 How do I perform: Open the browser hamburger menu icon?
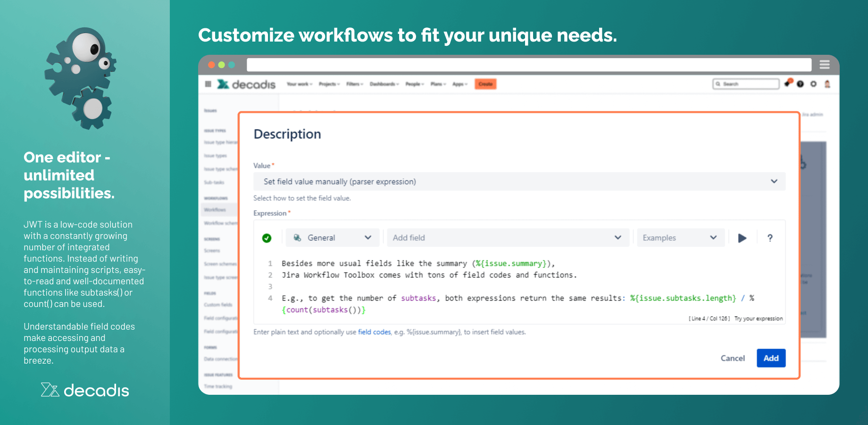825,64
